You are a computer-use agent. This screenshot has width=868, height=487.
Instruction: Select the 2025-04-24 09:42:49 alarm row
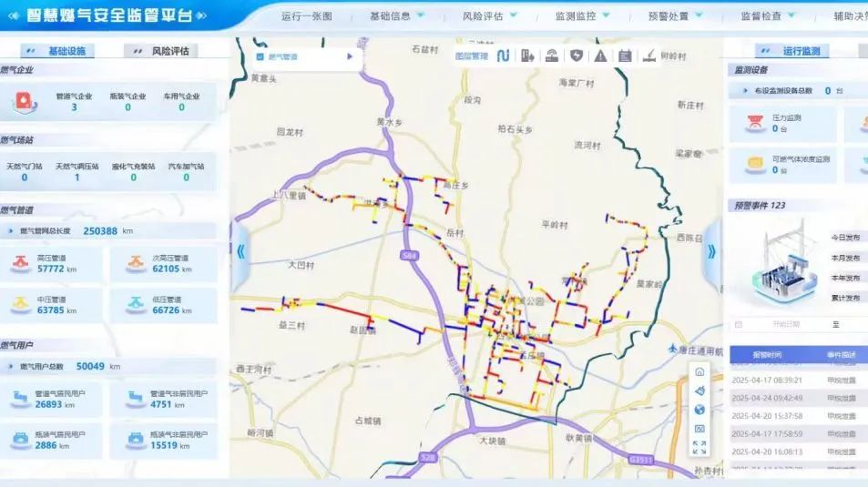(799, 398)
